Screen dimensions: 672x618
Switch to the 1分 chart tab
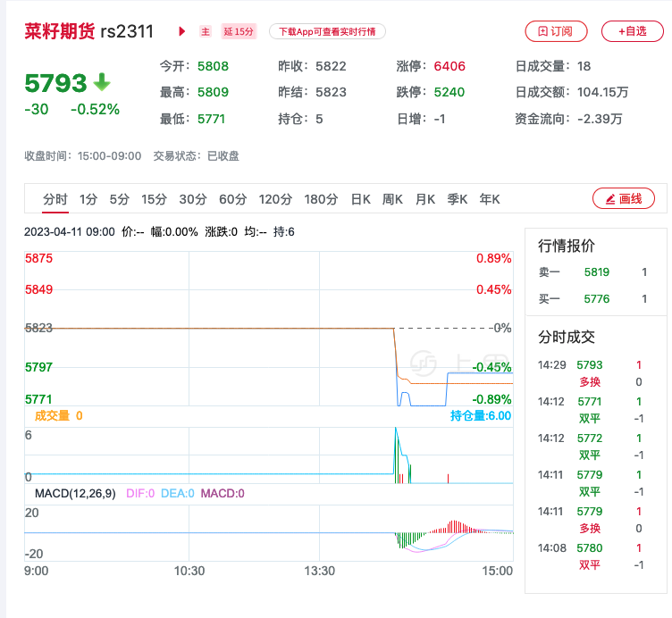pyautogui.click(x=88, y=199)
